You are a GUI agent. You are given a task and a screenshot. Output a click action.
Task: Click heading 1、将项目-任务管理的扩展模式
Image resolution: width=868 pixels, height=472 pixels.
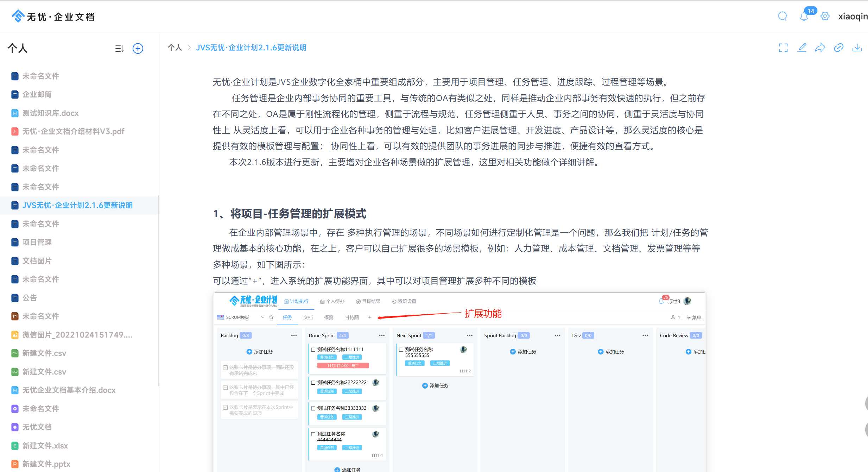pyautogui.click(x=290, y=214)
